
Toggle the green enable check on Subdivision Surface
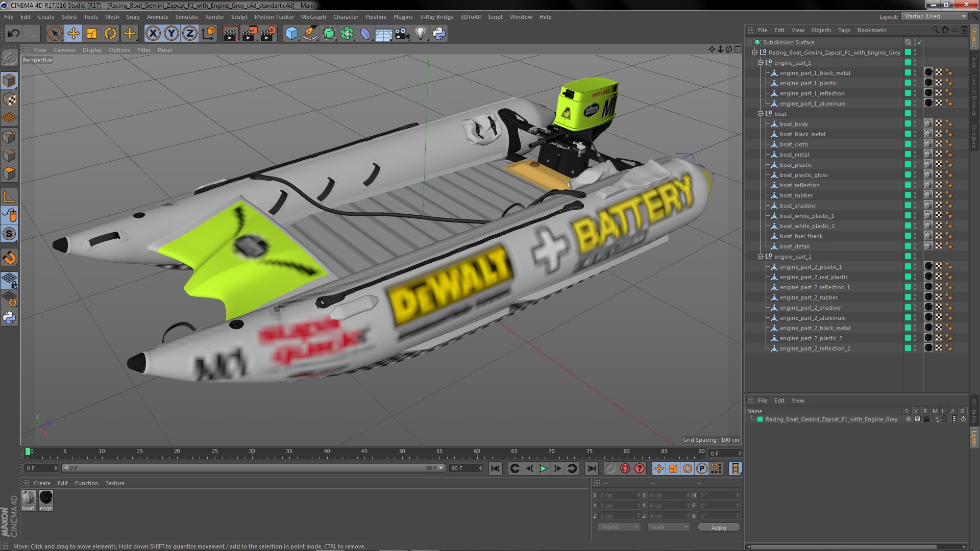[920, 42]
